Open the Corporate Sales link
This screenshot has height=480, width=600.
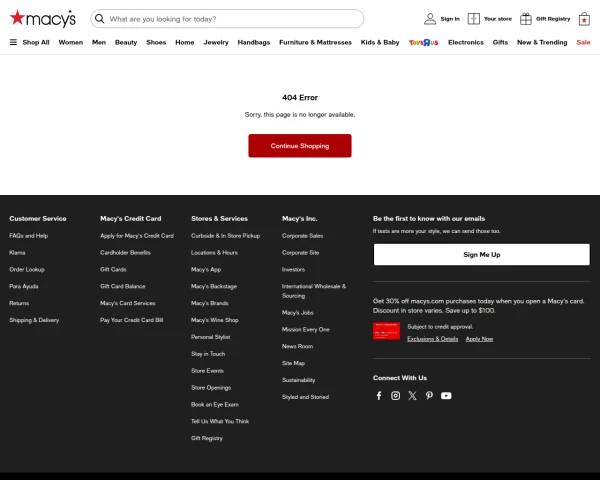click(302, 236)
